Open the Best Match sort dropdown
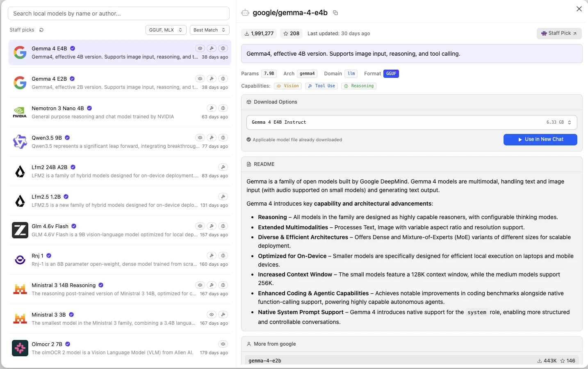 pyautogui.click(x=210, y=30)
